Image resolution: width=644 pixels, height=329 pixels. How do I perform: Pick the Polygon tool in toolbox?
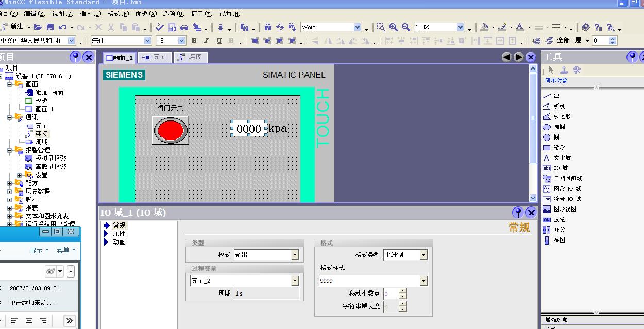click(x=556, y=116)
